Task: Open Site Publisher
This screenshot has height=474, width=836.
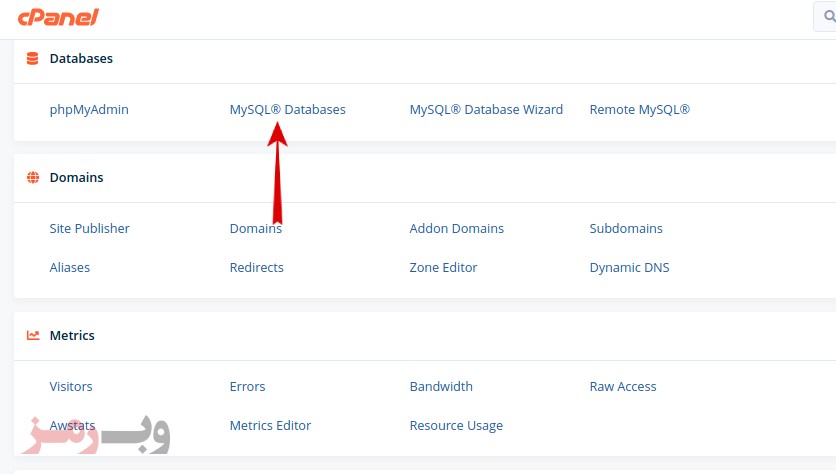Action: pos(90,228)
